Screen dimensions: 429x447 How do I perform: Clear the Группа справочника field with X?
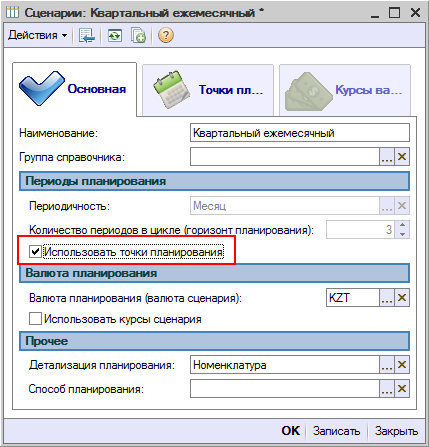pyautogui.click(x=402, y=156)
